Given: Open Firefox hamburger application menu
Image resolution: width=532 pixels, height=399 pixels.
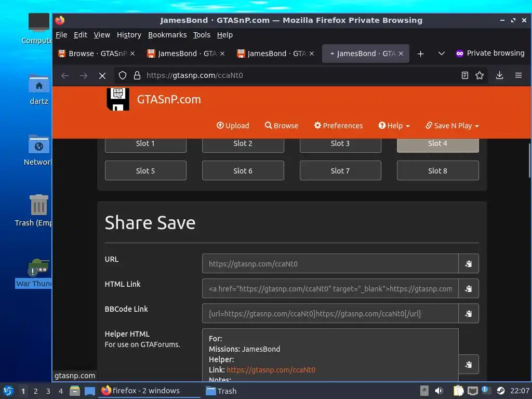Looking at the screenshot, I should tap(518, 75).
